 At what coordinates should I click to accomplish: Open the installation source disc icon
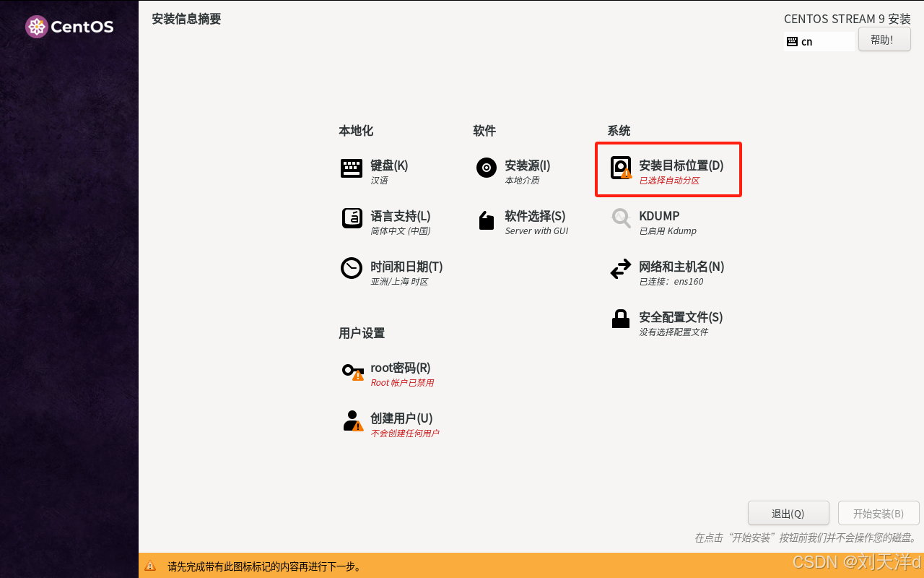tap(487, 168)
